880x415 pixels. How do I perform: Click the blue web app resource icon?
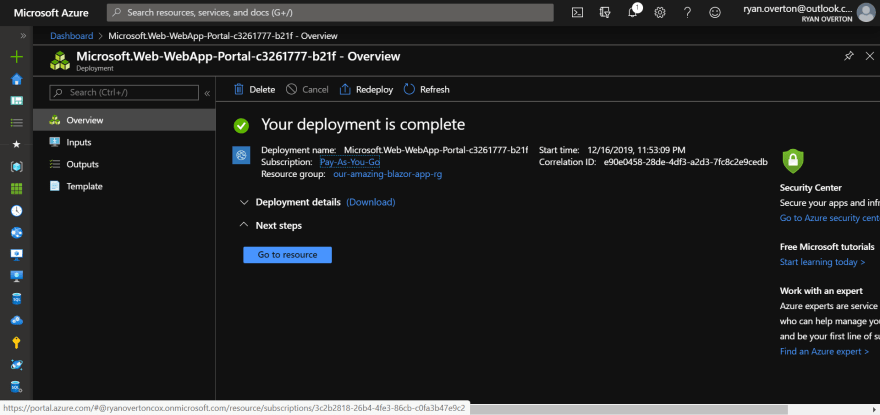pyautogui.click(x=241, y=156)
